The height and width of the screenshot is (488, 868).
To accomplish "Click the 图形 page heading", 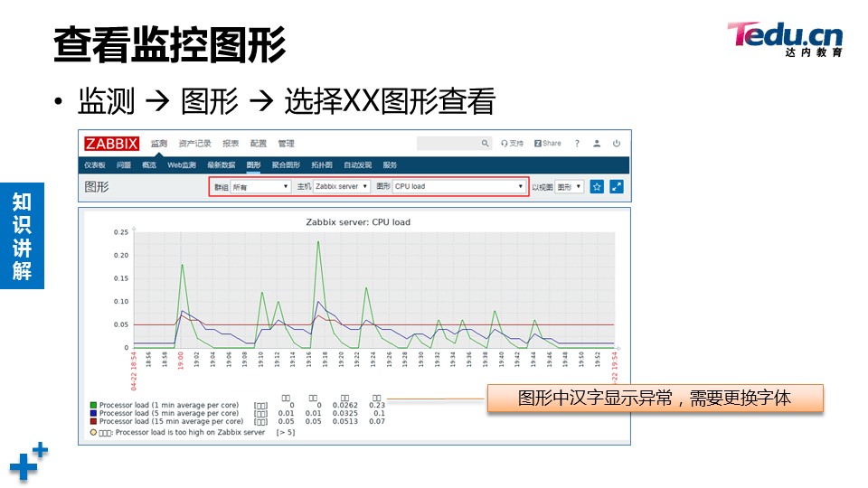I will pos(97,187).
